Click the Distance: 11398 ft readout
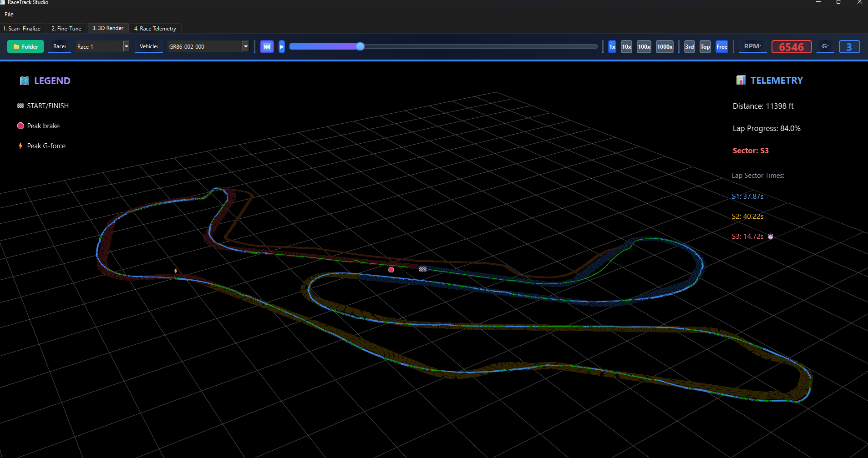868x458 pixels. tap(763, 106)
